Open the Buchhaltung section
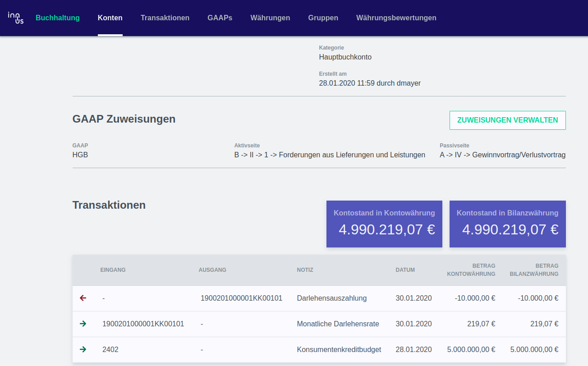The height and width of the screenshot is (366, 588). coord(58,18)
